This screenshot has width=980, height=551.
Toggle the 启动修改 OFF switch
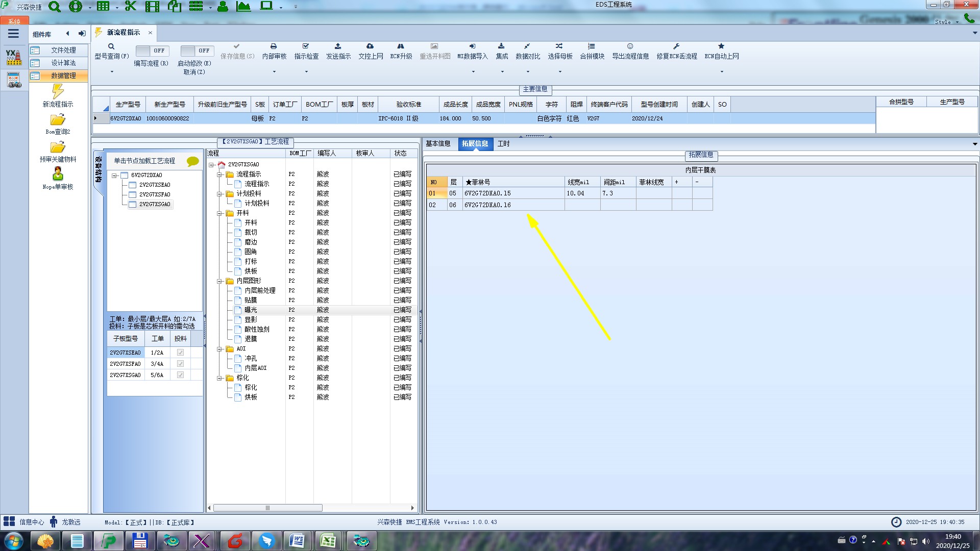[x=196, y=51]
